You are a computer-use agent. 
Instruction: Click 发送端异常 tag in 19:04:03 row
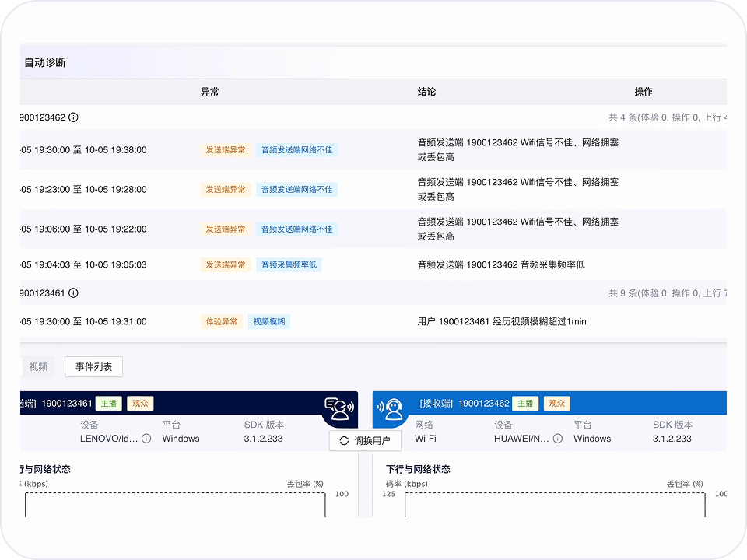point(226,264)
